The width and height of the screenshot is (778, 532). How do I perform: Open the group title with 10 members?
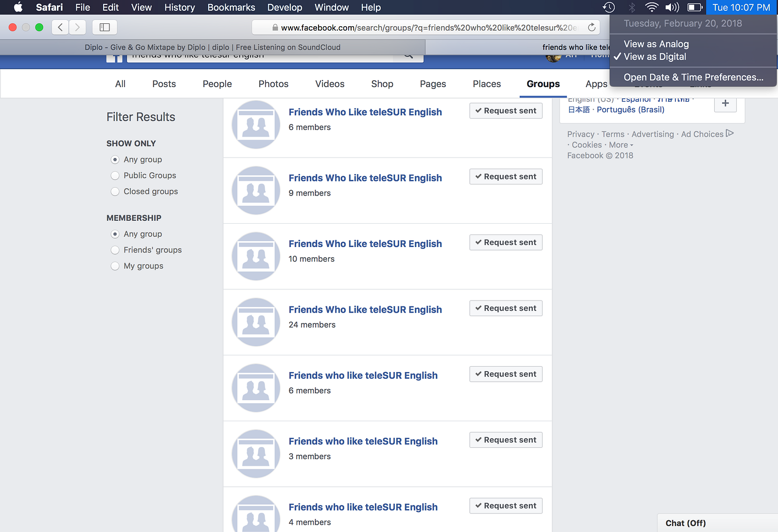[x=365, y=244]
